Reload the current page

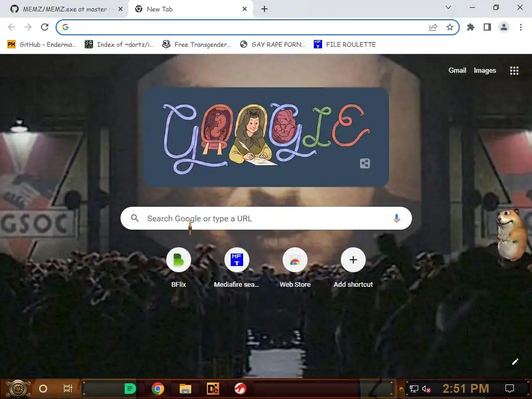45,27
